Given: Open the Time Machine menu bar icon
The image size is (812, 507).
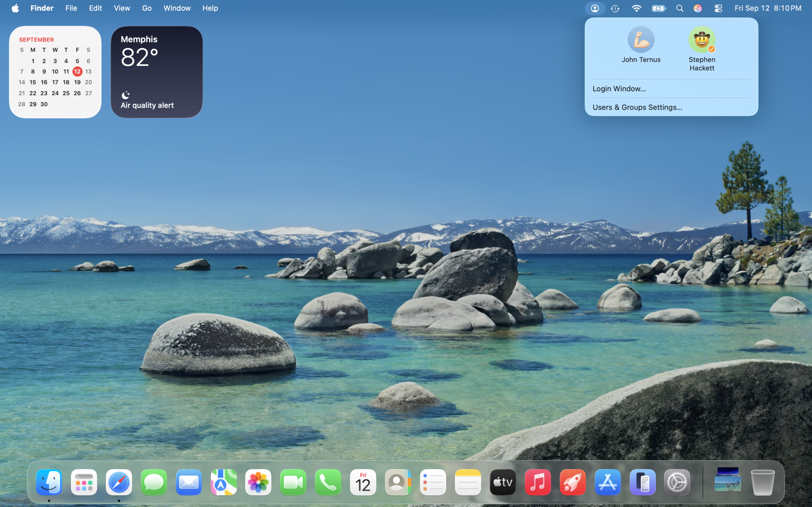Looking at the screenshot, I should 615,8.
